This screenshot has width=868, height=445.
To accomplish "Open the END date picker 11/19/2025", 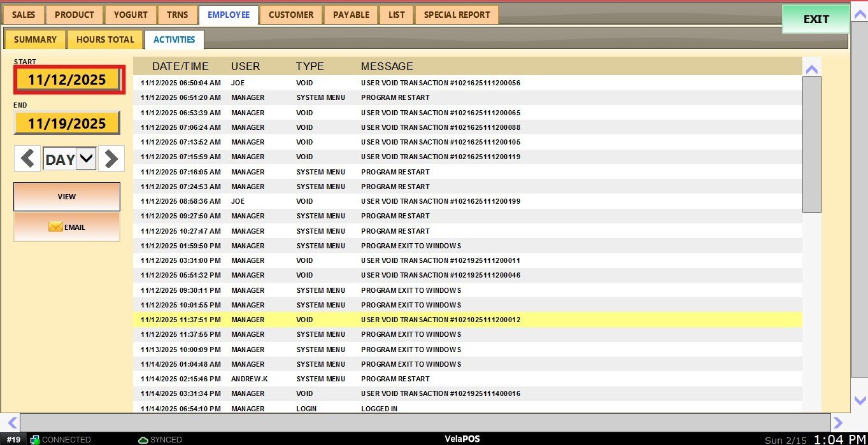I will point(67,123).
